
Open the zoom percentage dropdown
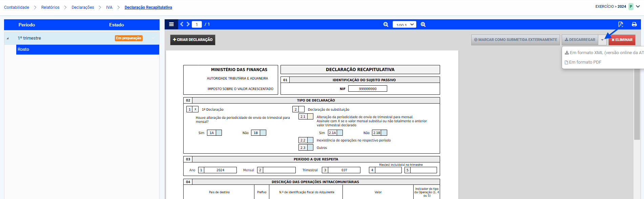[x=404, y=24]
